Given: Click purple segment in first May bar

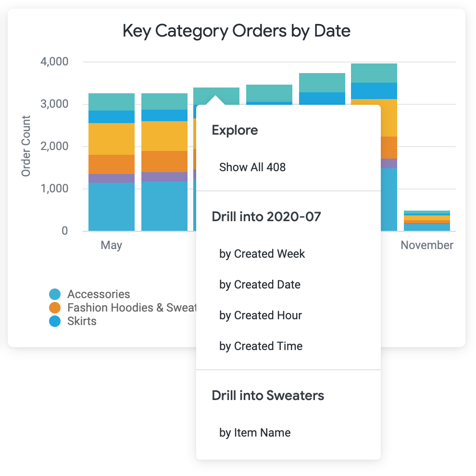Looking at the screenshot, I should click(112, 178).
